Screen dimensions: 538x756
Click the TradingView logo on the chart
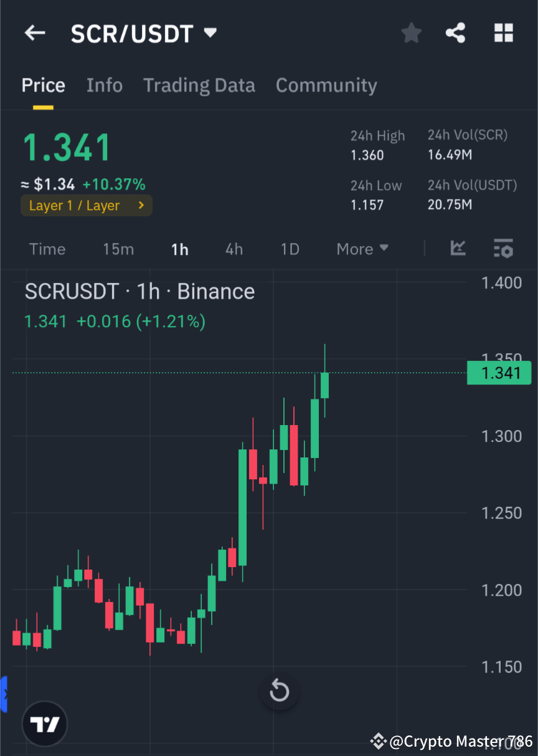pos(44,724)
